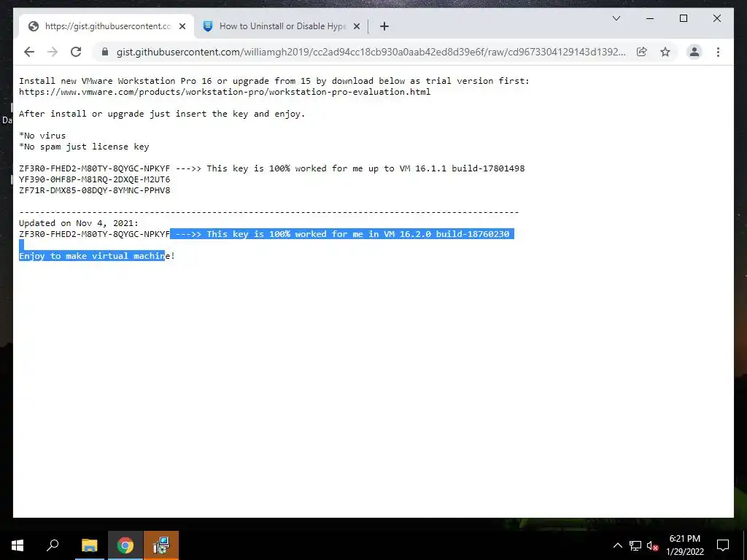This screenshot has height=560, width=747.
Task: Open Windows taskbar search
Action: [53, 545]
